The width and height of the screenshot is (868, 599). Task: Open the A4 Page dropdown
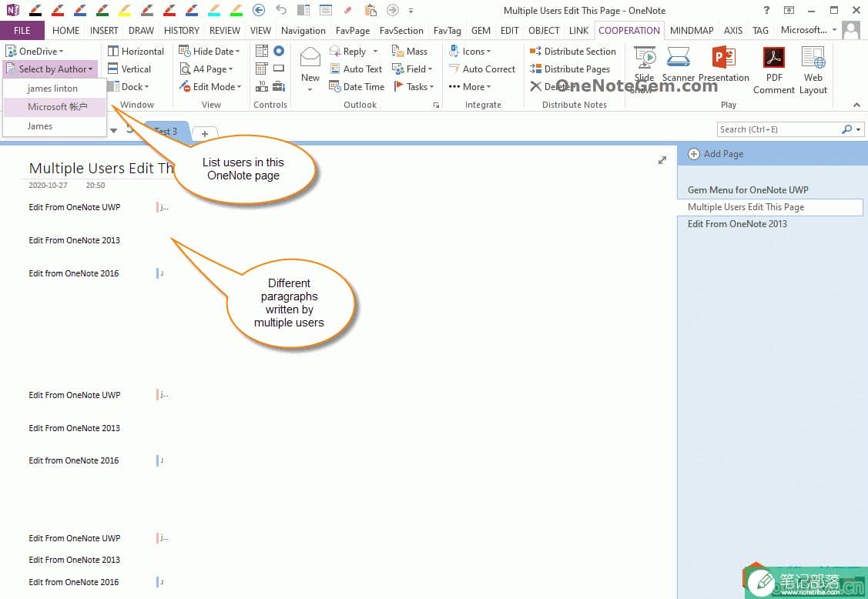point(206,69)
